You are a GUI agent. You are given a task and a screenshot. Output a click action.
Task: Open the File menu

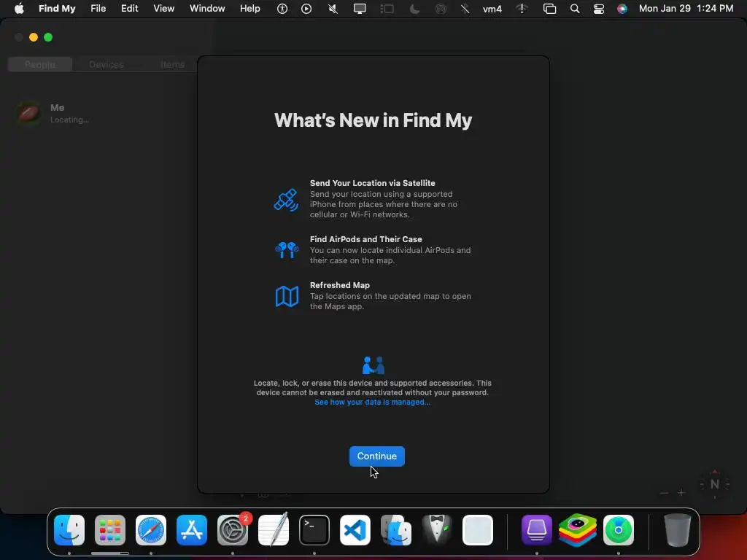tap(98, 9)
